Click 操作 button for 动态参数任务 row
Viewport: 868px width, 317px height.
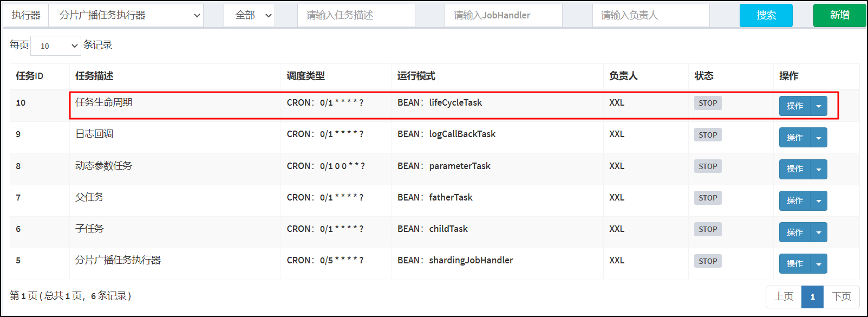[795, 169]
